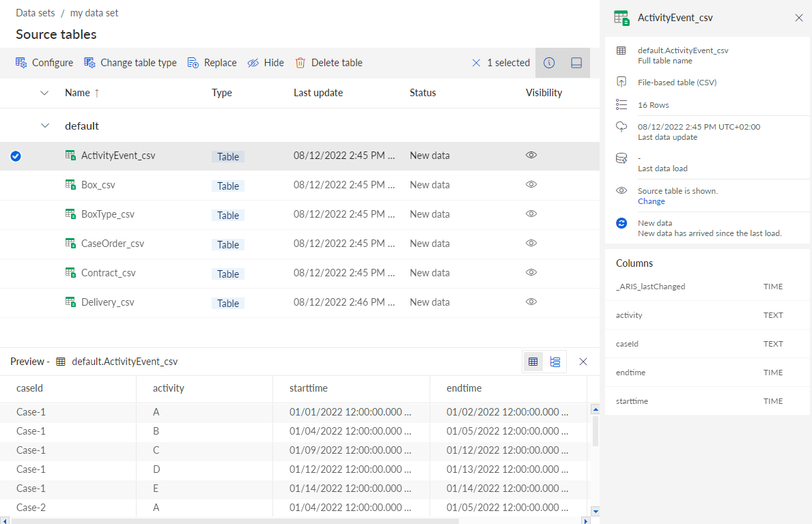This screenshot has width=812, height=524.
Task: Switch preview to list record view
Action: [x=555, y=362]
